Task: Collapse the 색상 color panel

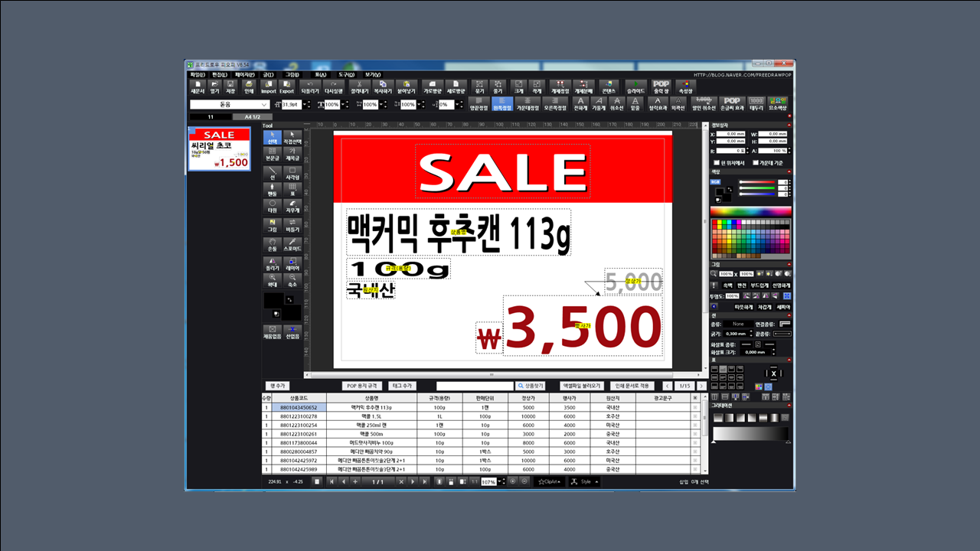Action: [x=789, y=172]
